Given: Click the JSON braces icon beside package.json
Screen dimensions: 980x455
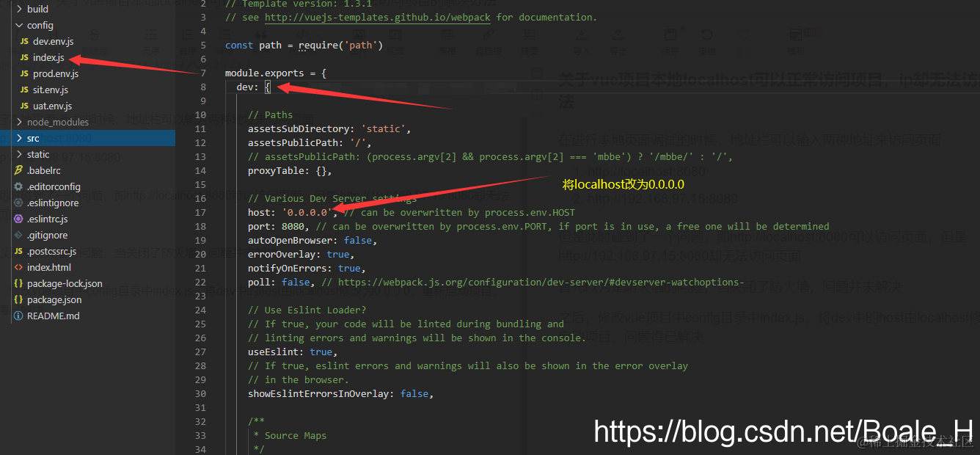Looking at the screenshot, I should click(x=19, y=300).
